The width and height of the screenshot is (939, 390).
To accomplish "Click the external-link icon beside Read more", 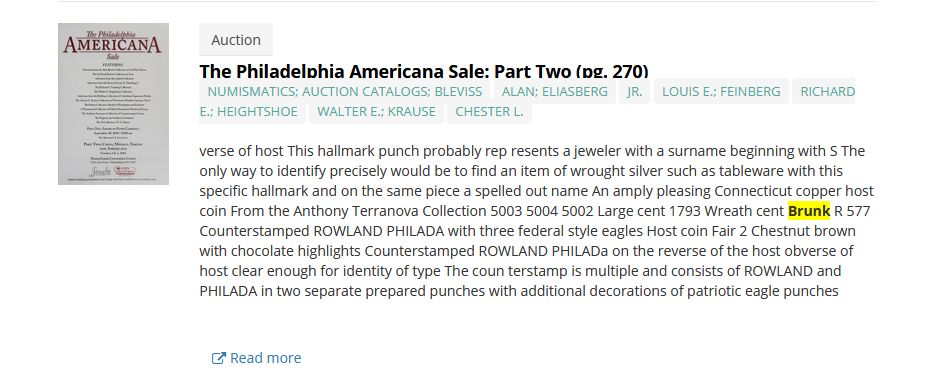I will click(219, 358).
